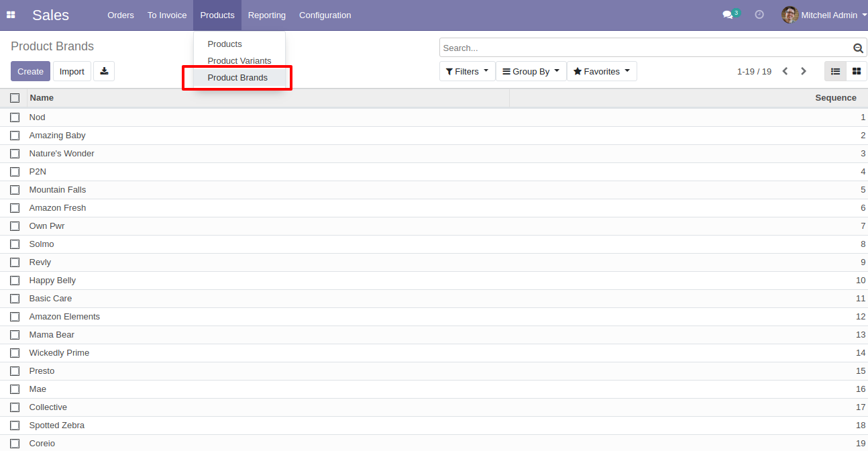Check the Collective row checkbox
The width and height of the screenshot is (868, 451).
[15, 407]
